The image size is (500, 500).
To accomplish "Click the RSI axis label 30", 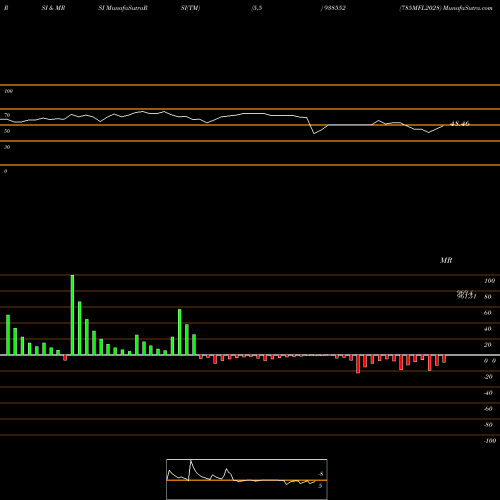I will [7, 147].
